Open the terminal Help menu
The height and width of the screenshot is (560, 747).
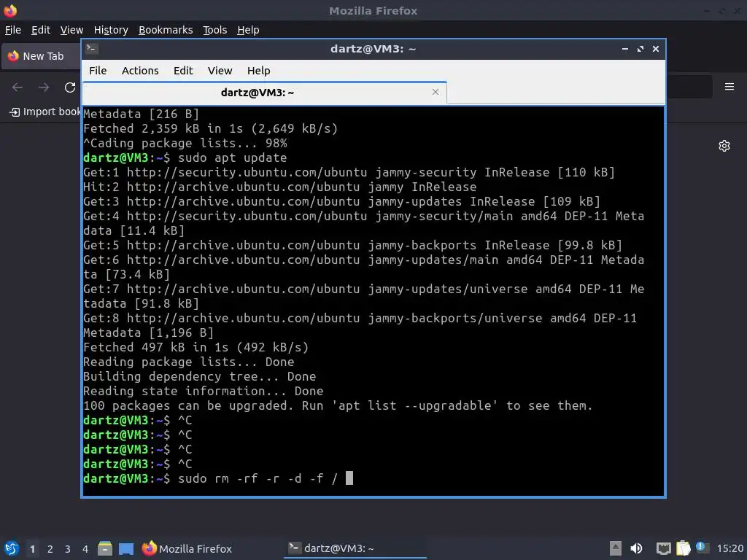[x=259, y=71]
